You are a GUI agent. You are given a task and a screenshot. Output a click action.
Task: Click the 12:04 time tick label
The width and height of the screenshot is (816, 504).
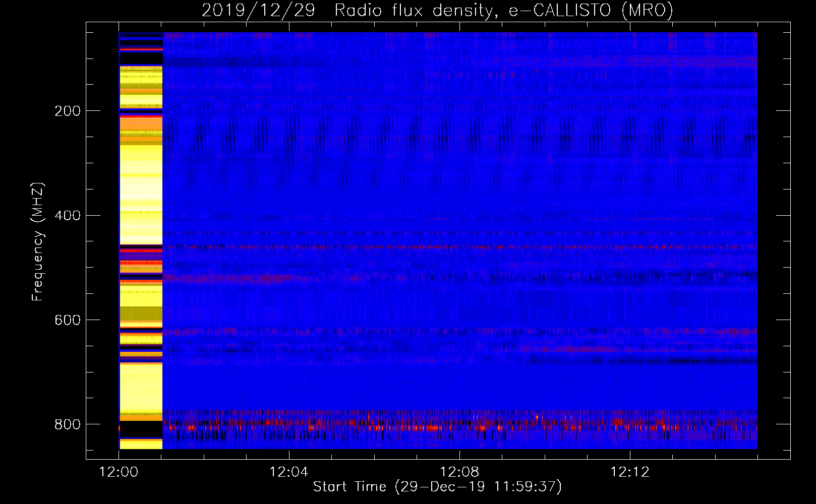289,472
